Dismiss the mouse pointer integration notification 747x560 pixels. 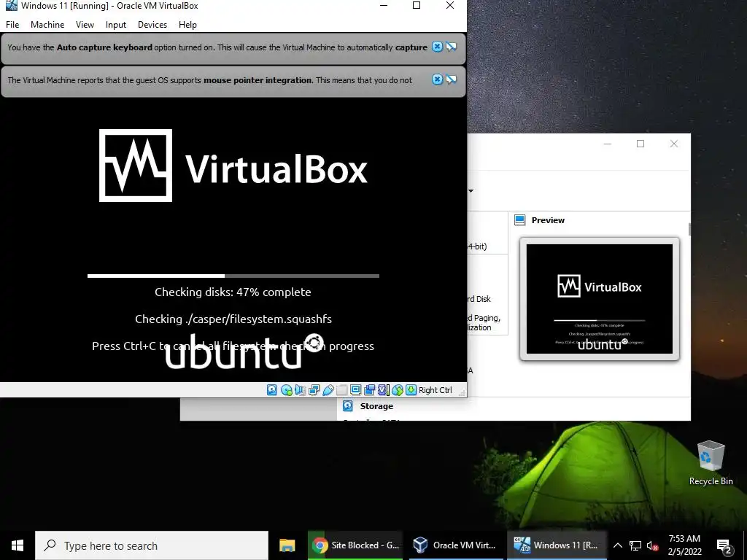coord(437,79)
